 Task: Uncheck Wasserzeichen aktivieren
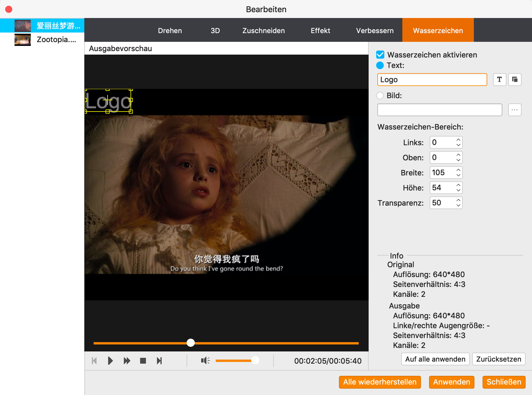pos(380,55)
